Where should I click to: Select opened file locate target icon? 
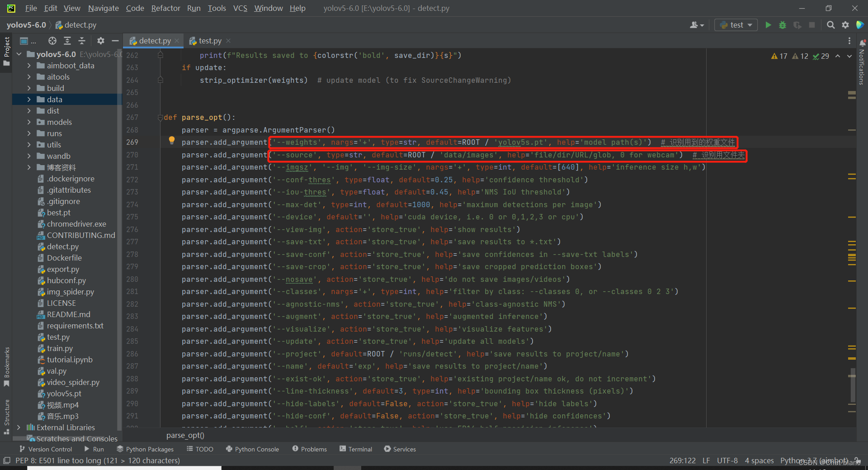(52, 41)
